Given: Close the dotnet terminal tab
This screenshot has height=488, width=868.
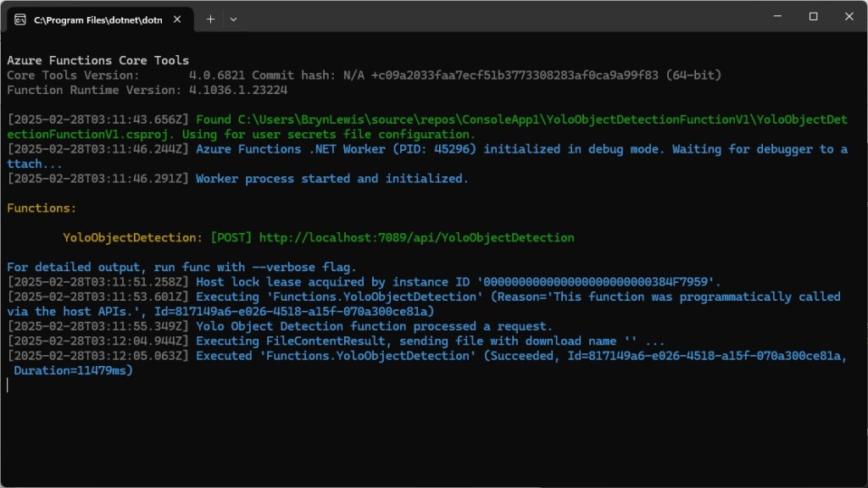Looking at the screenshot, I should (181, 19).
